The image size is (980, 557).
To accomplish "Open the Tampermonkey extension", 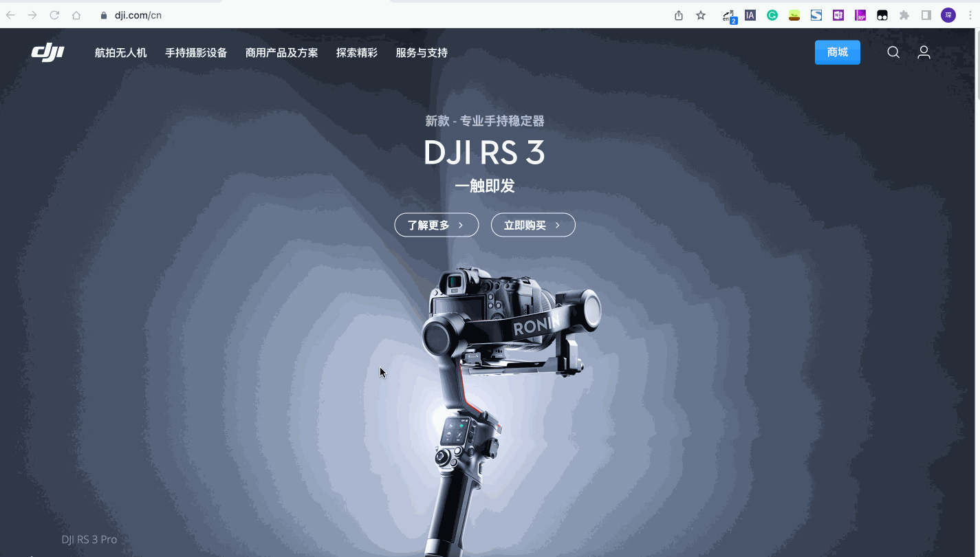I will point(882,15).
